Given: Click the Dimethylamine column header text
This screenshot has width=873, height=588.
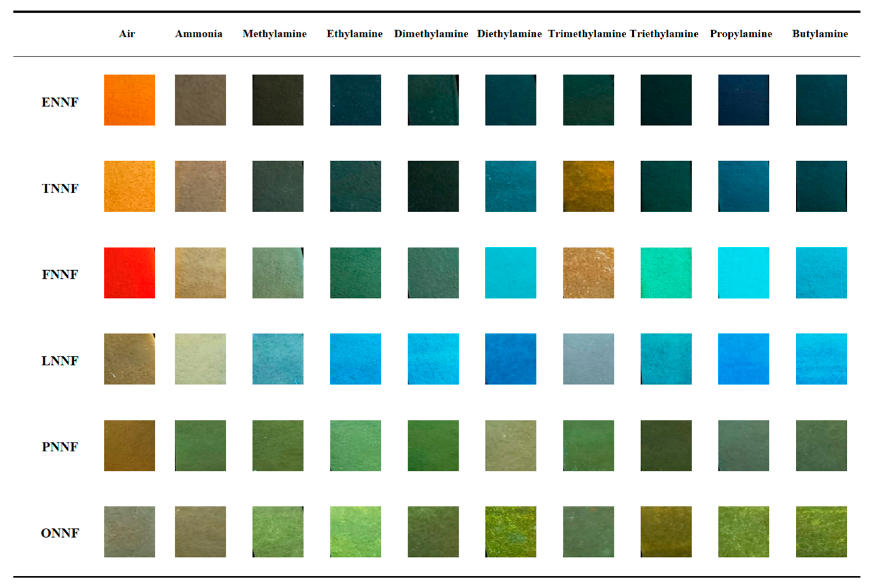Looking at the screenshot, I should (431, 34).
